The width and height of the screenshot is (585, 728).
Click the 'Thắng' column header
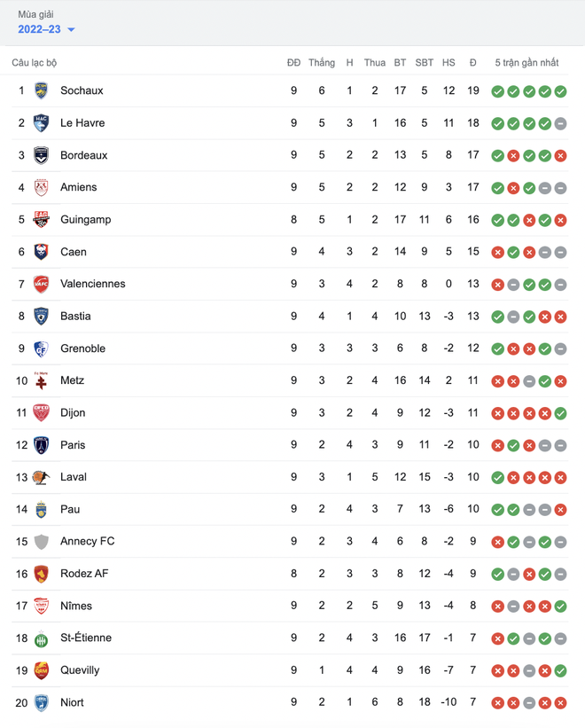point(322,63)
